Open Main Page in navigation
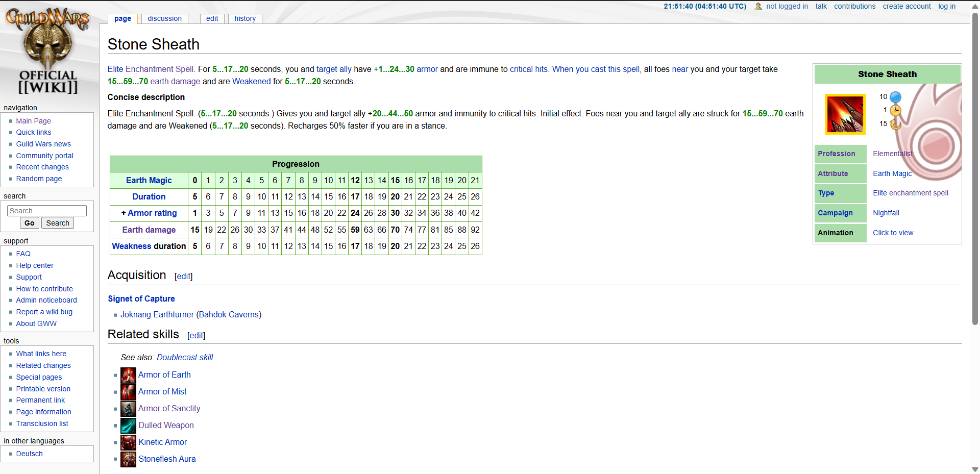The height and width of the screenshot is (474, 980). 33,121
